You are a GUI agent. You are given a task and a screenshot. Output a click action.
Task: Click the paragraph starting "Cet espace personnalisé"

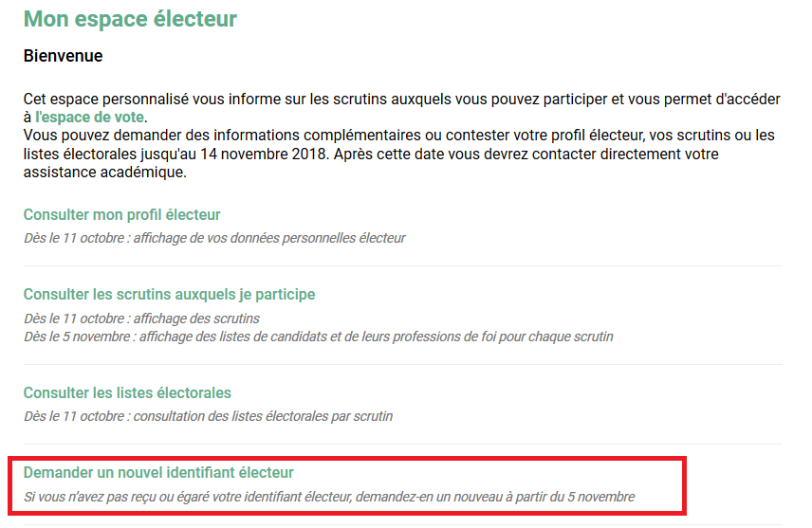tap(285, 99)
